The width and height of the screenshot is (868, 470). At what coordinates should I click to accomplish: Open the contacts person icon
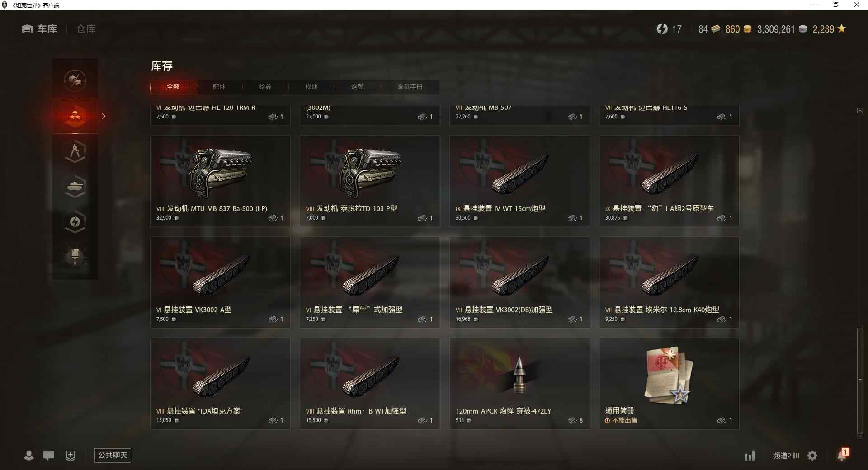29,455
